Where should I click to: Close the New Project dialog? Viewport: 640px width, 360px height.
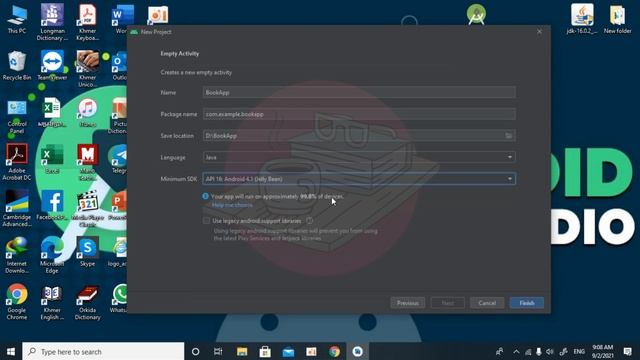point(540,31)
